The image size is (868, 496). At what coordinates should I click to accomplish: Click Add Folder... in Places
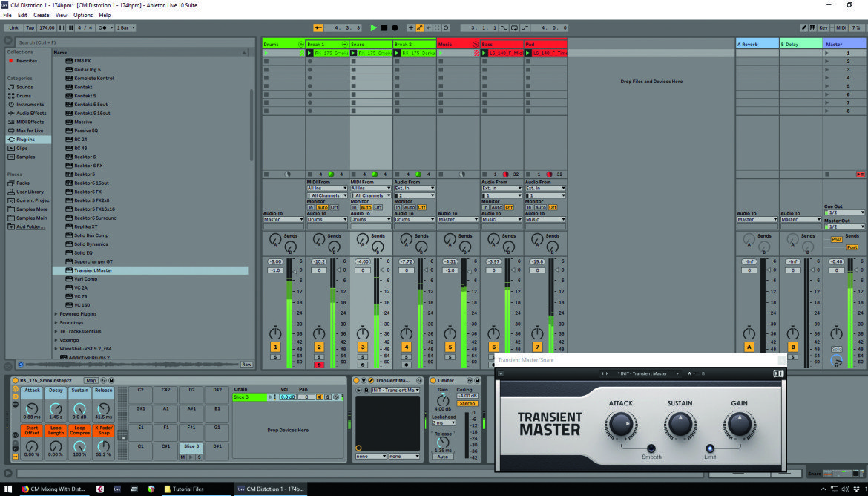click(30, 226)
